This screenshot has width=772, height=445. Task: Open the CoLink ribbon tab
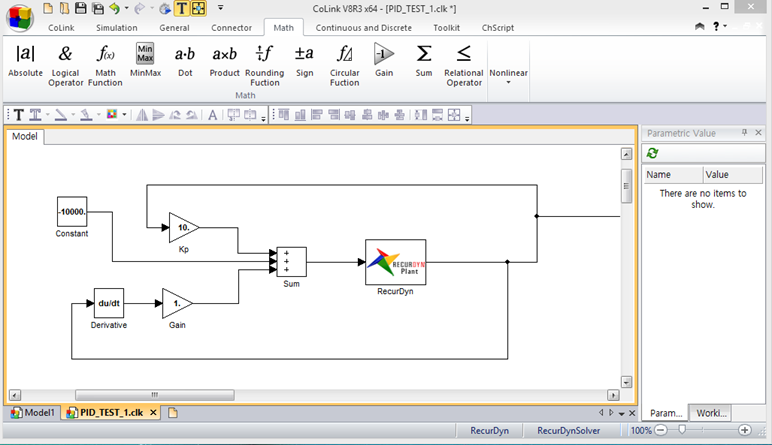click(61, 28)
